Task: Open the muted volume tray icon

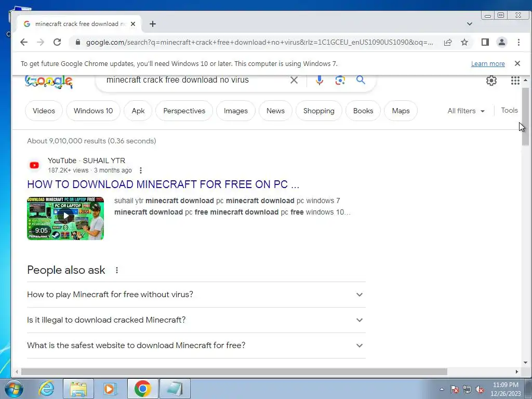Action: (x=480, y=389)
